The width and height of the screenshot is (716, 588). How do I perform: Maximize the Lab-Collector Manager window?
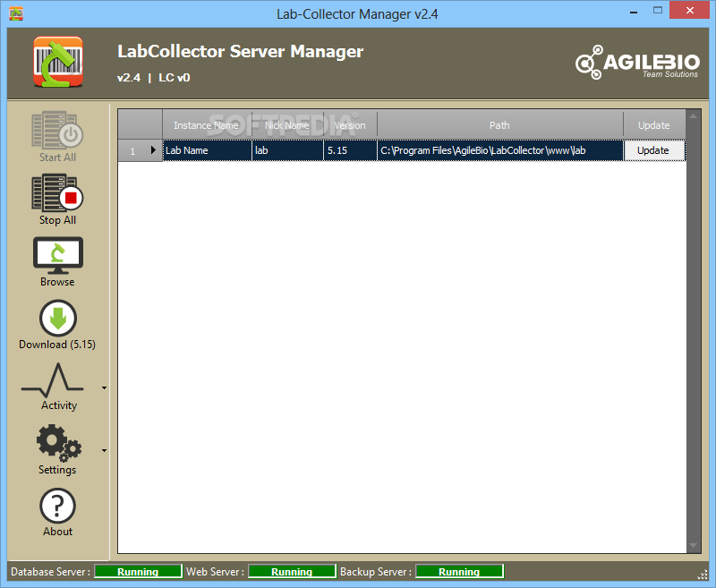pos(658,11)
